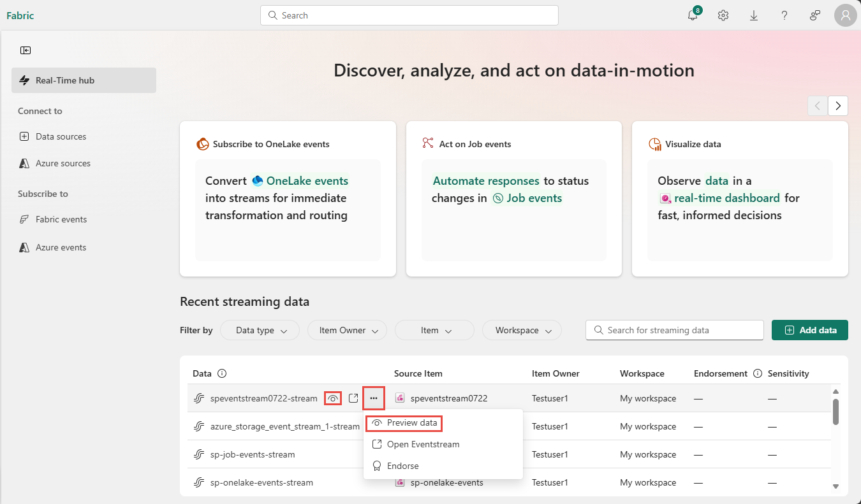Click speventstream0722 source item
The image size is (861, 504).
click(449, 398)
